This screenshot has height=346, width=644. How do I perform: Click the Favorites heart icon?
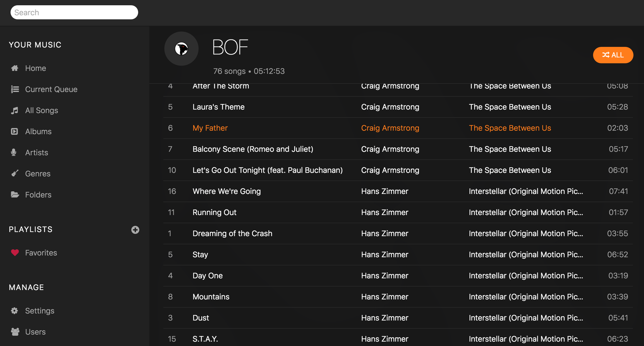15,253
